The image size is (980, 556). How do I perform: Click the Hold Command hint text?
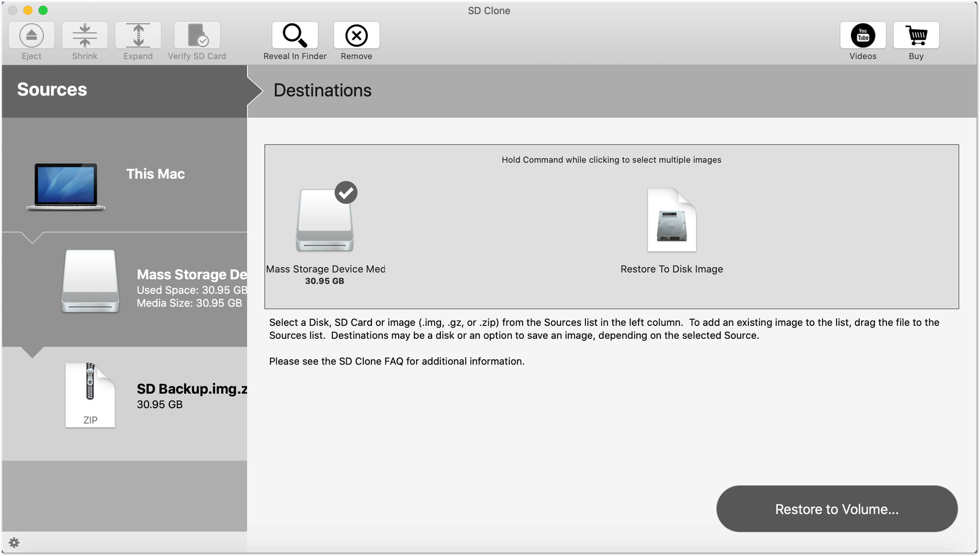[612, 160]
